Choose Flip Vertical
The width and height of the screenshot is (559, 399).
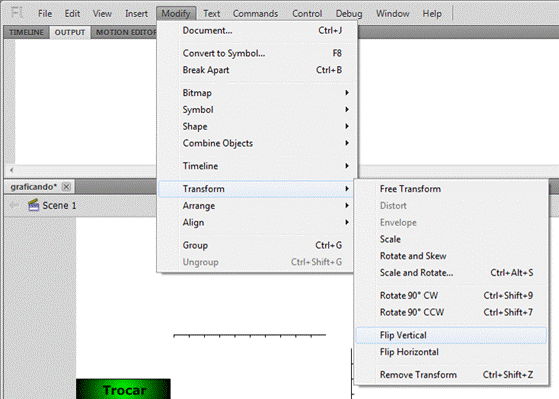tap(451, 335)
